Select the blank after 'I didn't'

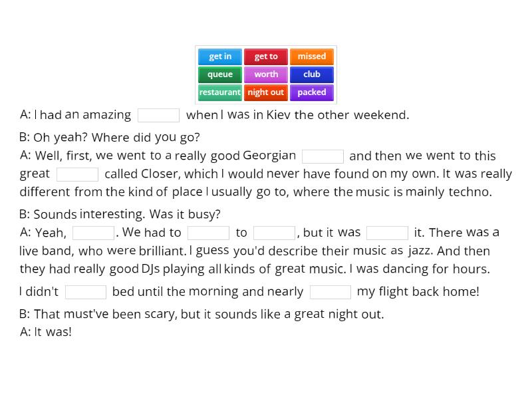point(86,292)
